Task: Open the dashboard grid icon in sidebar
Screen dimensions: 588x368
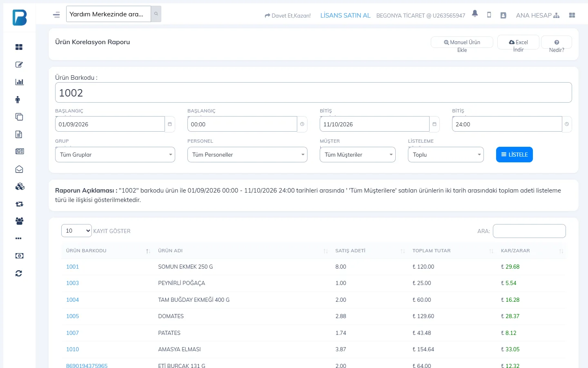Action: click(x=19, y=47)
